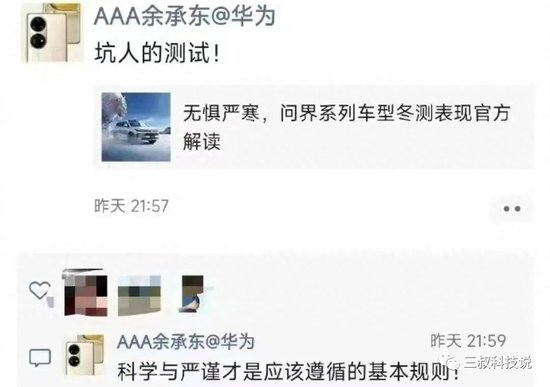Click the post timestamp 昨天 21:57
The width and height of the screenshot is (550, 387).
[132, 206]
